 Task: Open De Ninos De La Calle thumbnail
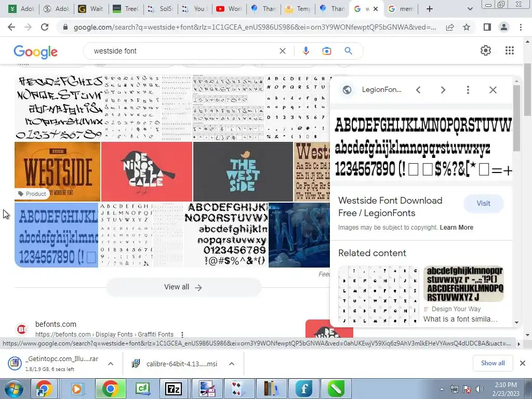(x=147, y=171)
